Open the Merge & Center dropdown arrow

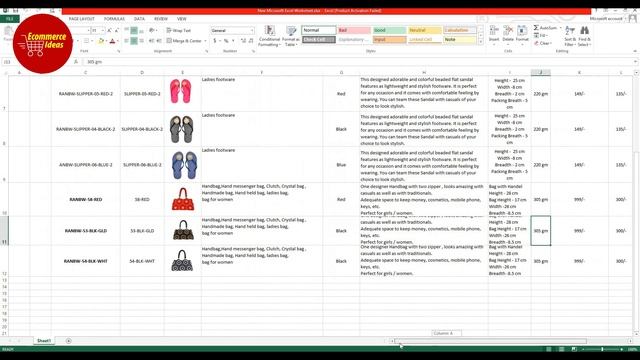[x=205, y=41]
